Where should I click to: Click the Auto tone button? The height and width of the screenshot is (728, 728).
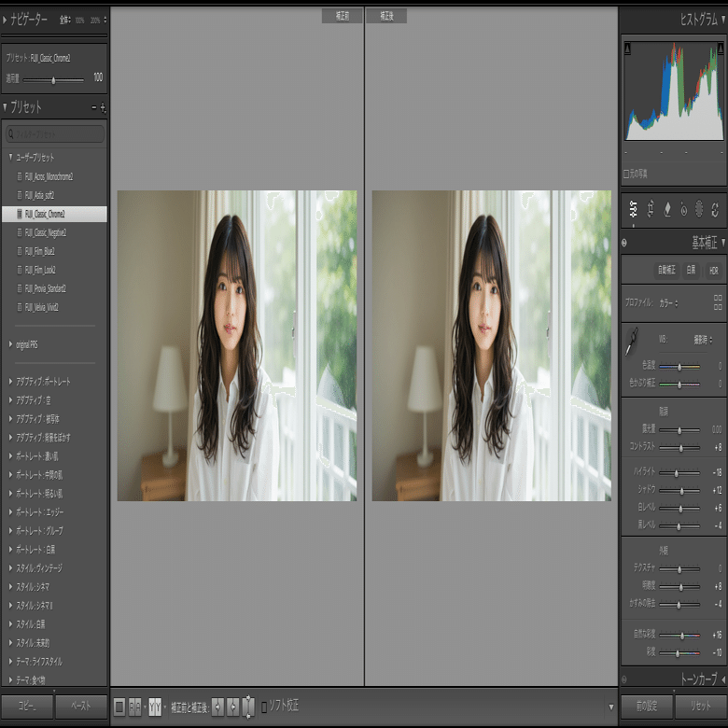click(x=666, y=270)
